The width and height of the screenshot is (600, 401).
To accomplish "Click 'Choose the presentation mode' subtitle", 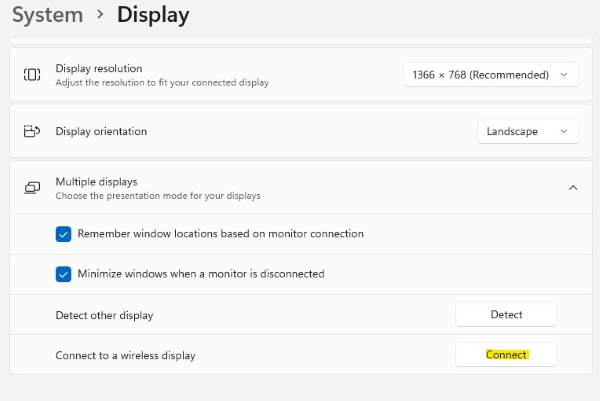I will [158, 196].
